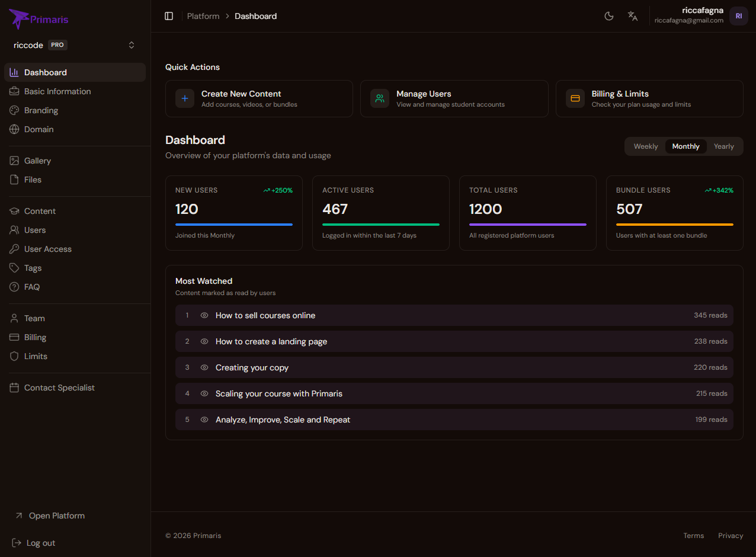Viewport: 756px width, 557px height.
Task: Open the language translation icon
Action: coord(633,16)
